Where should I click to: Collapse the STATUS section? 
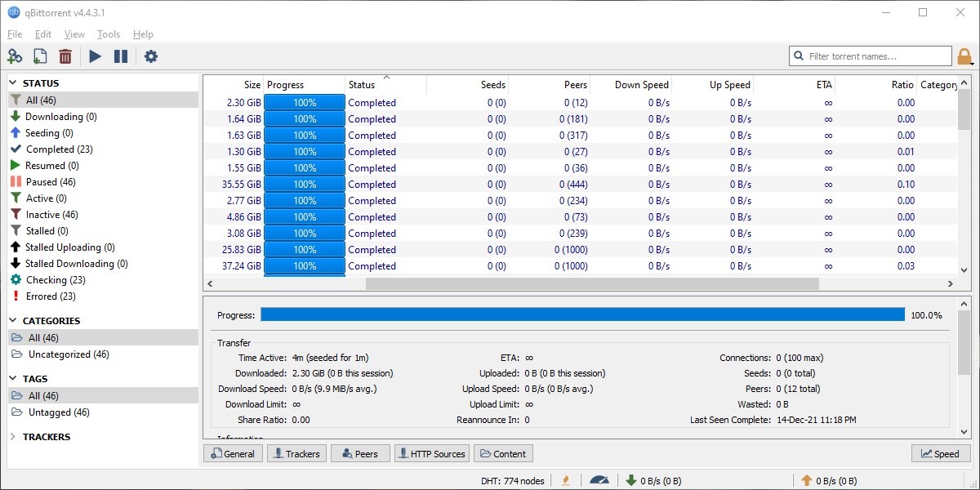tap(15, 82)
